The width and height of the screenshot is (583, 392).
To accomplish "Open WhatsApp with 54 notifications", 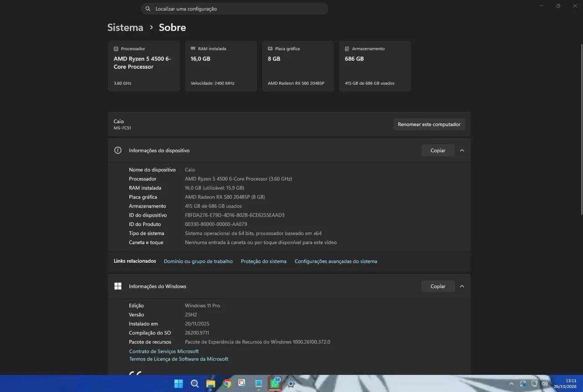I will 275,383.
